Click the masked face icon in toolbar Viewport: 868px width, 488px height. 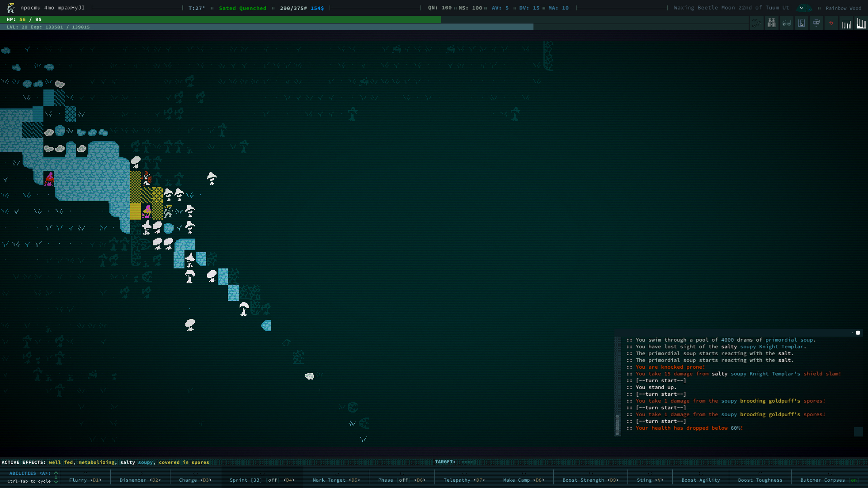pos(816,23)
